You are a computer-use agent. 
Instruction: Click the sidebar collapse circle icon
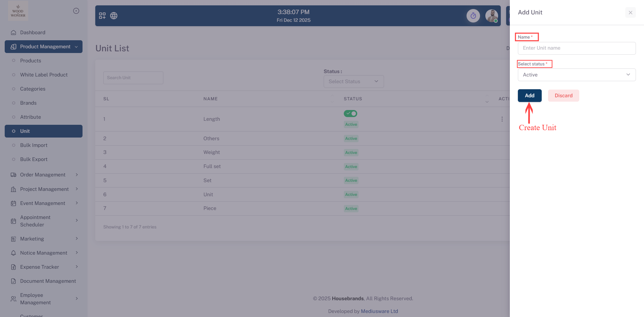tap(76, 11)
